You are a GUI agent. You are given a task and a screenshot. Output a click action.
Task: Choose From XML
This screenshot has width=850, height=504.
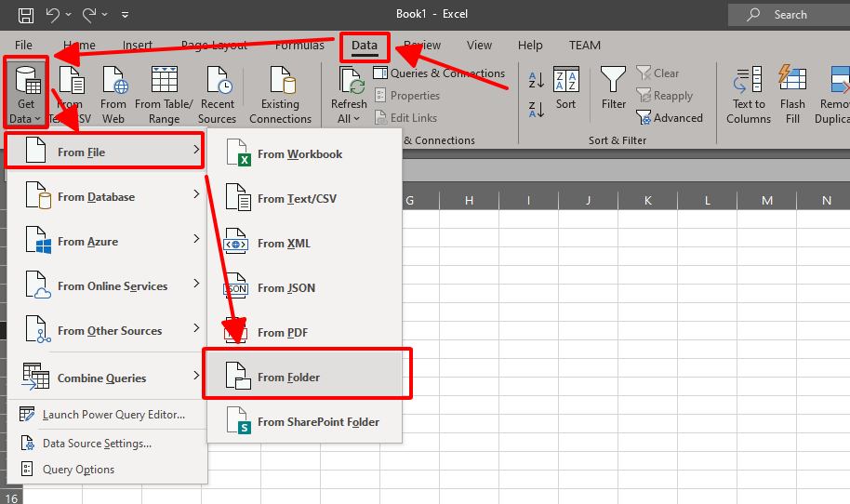point(305,244)
